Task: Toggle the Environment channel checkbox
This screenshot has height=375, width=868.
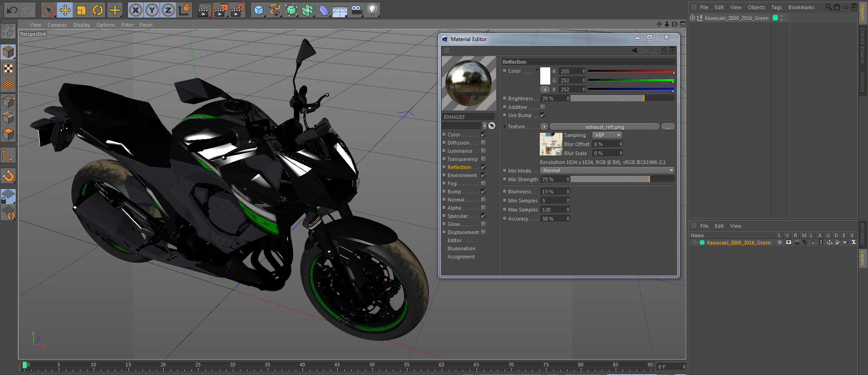Action: 483,175
